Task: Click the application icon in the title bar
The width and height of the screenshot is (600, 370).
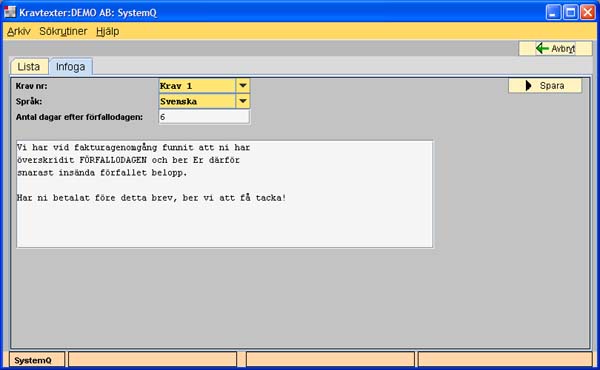Action: pos(10,12)
